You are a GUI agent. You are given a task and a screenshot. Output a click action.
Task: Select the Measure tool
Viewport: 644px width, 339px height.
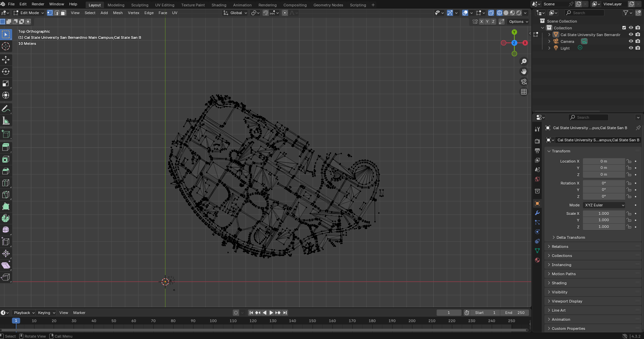(x=6, y=121)
